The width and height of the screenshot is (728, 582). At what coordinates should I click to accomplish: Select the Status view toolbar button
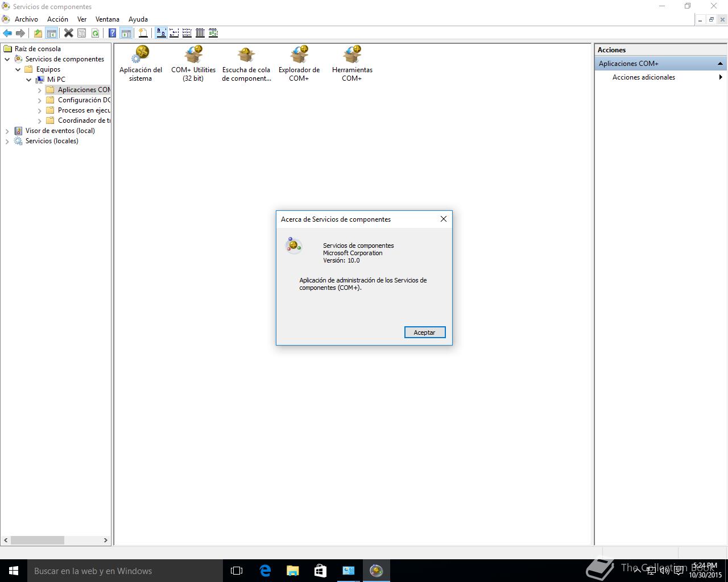[213, 33]
